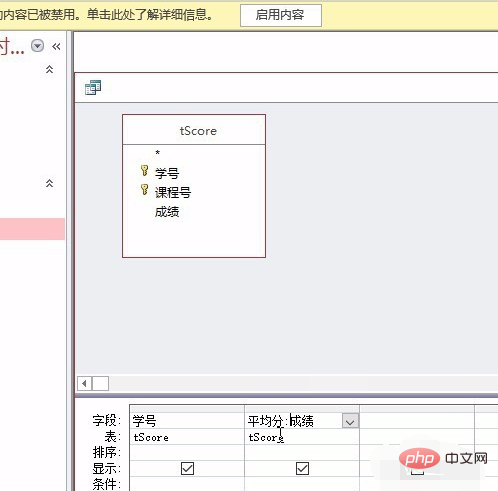This screenshot has height=491, width=498.
Task: Click tScore table cell under 学号 column
Action: click(x=187, y=437)
